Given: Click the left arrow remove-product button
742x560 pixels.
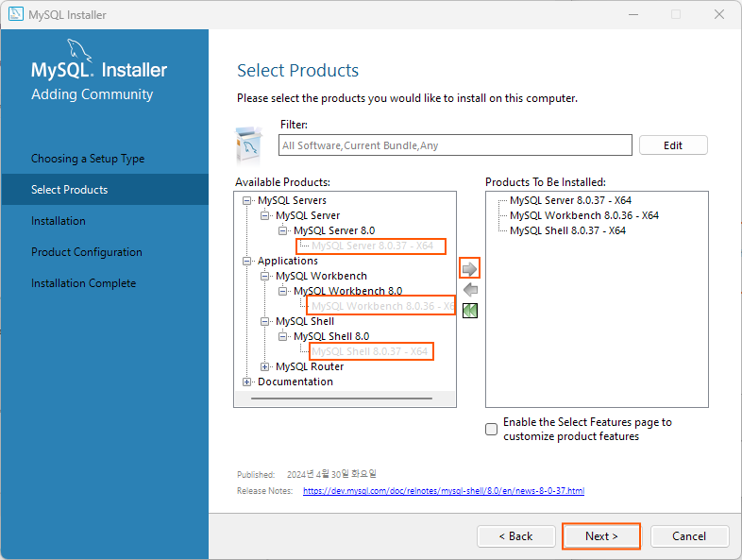Looking at the screenshot, I should pos(470,290).
